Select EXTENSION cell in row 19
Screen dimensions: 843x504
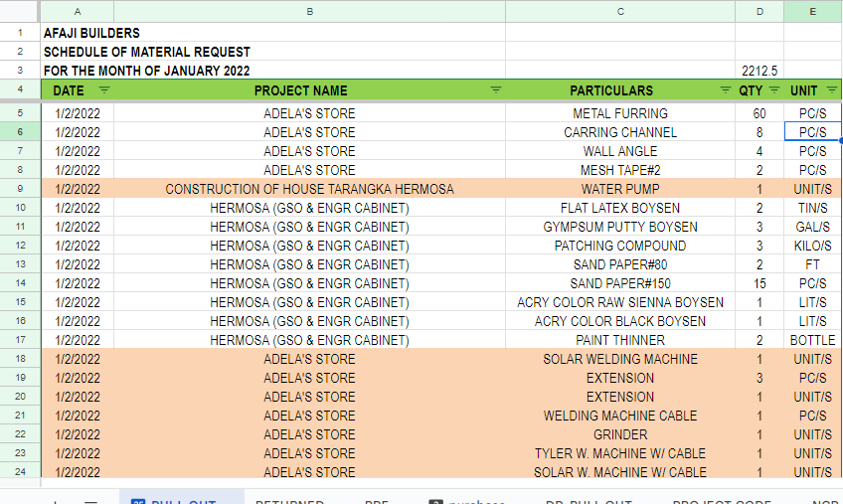click(x=620, y=378)
